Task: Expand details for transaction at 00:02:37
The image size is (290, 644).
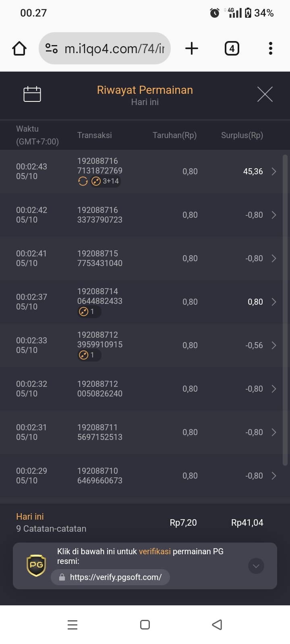Action: tap(274, 302)
